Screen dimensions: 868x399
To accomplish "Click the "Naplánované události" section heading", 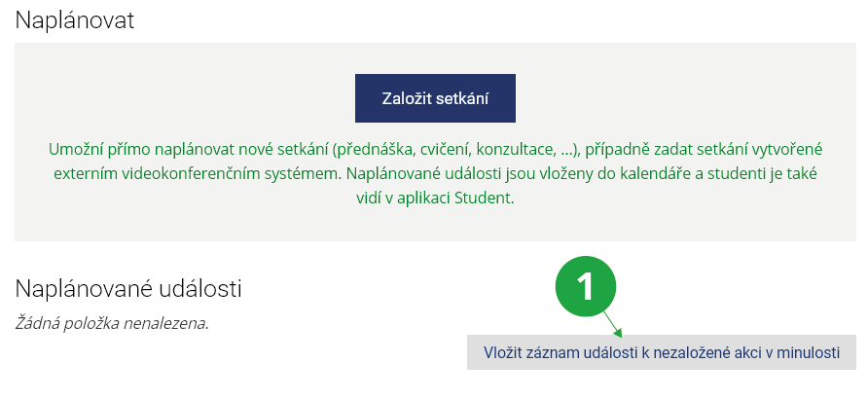I will pyautogui.click(x=128, y=288).
